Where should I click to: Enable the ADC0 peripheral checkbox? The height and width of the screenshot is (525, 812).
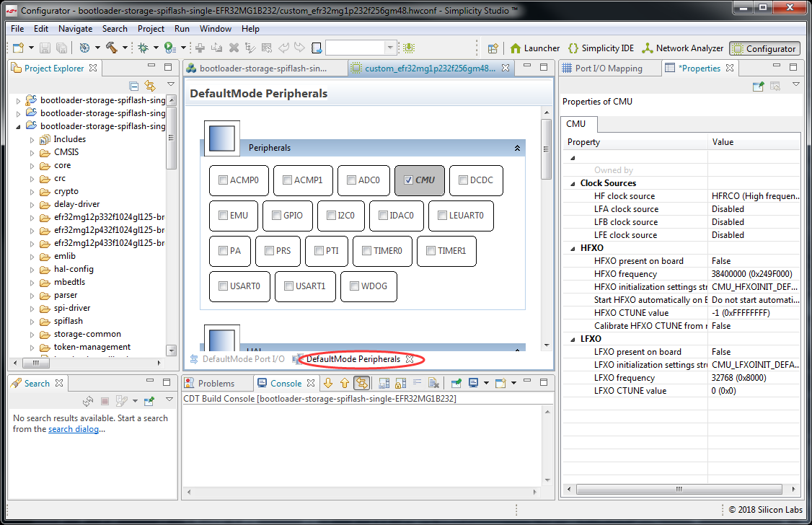pyautogui.click(x=352, y=180)
